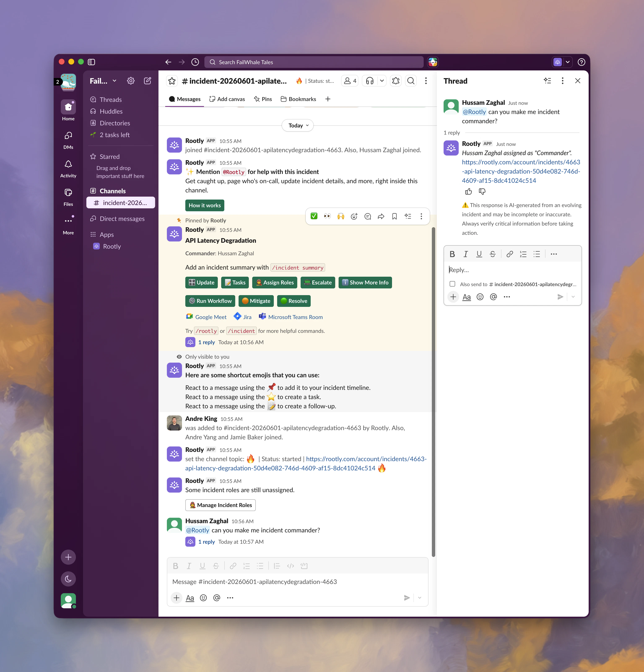This screenshot has width=644, height=672.
Task: Open Directories in sidebar
Action: (x=120, y=123)
